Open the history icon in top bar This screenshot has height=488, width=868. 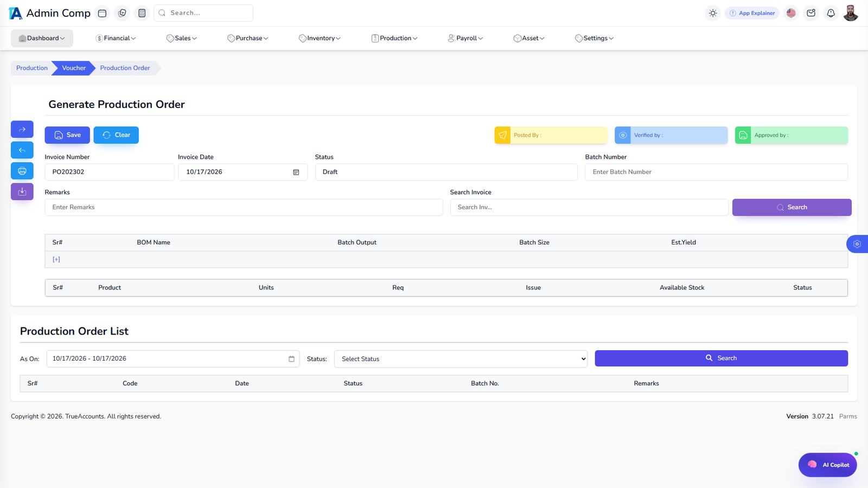(x=122, y=13)
